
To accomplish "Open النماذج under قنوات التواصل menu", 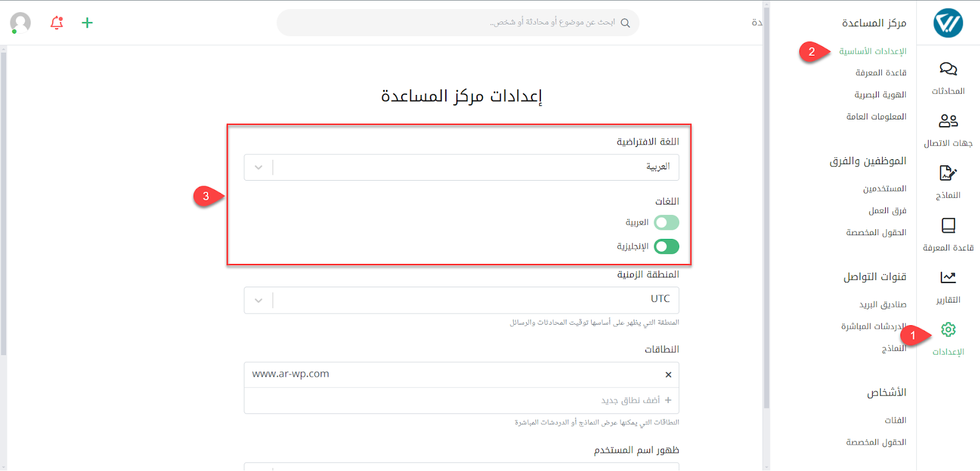I will click(894, 349).
